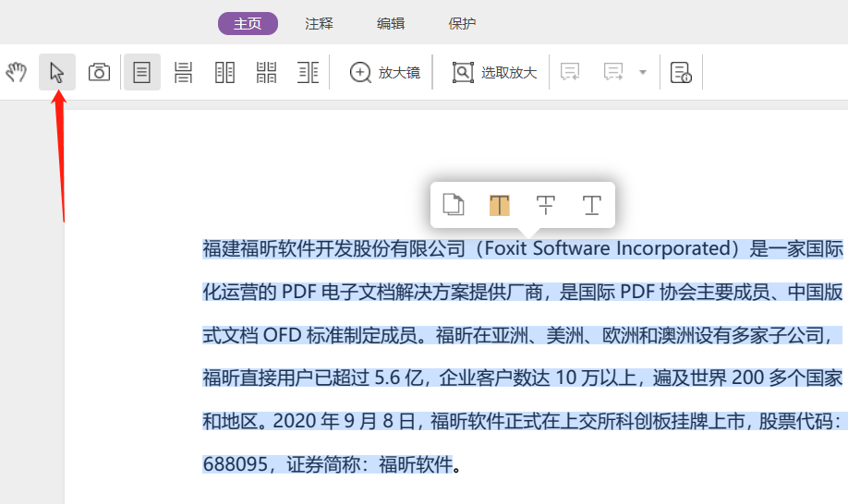Select the Hand pan tool
Screen dimensions: 848x504
click(x=17, y=72)
